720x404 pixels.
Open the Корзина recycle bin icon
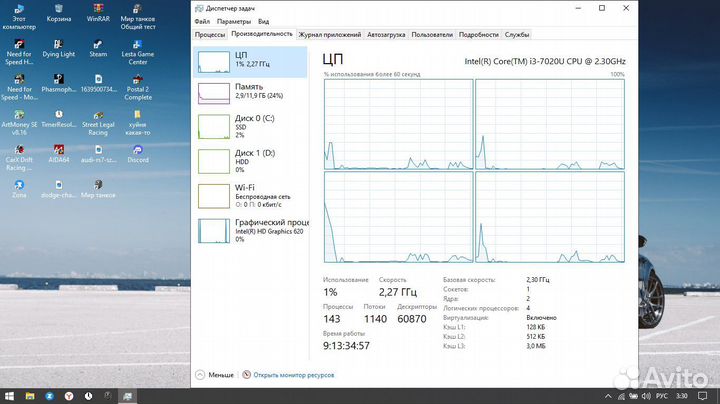click(x=59, y=13)
